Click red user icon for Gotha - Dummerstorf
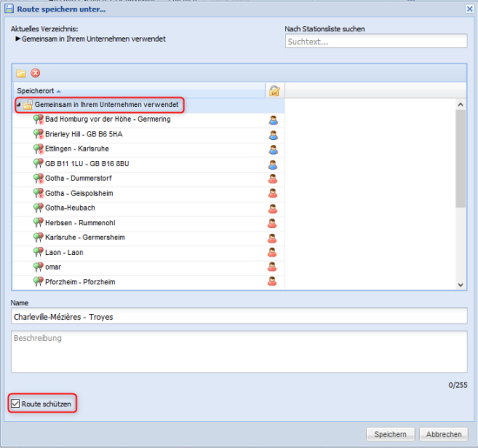 tap(273, 178)
